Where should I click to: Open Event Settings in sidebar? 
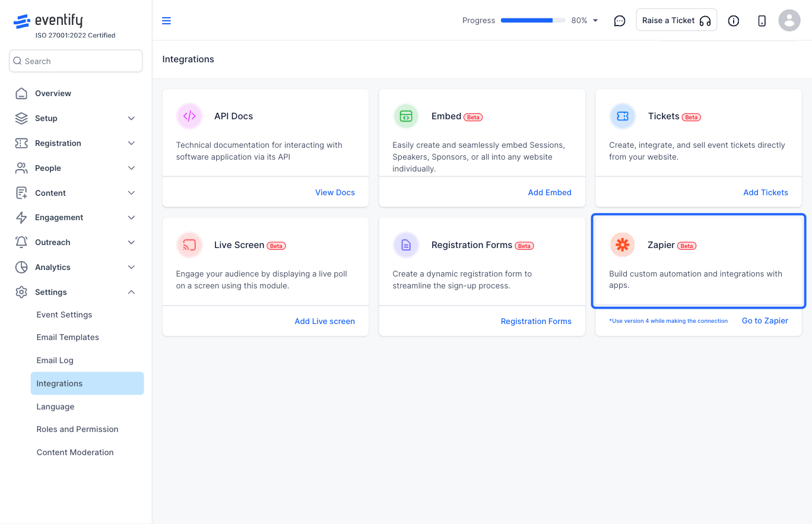click(x=64, y=315)
